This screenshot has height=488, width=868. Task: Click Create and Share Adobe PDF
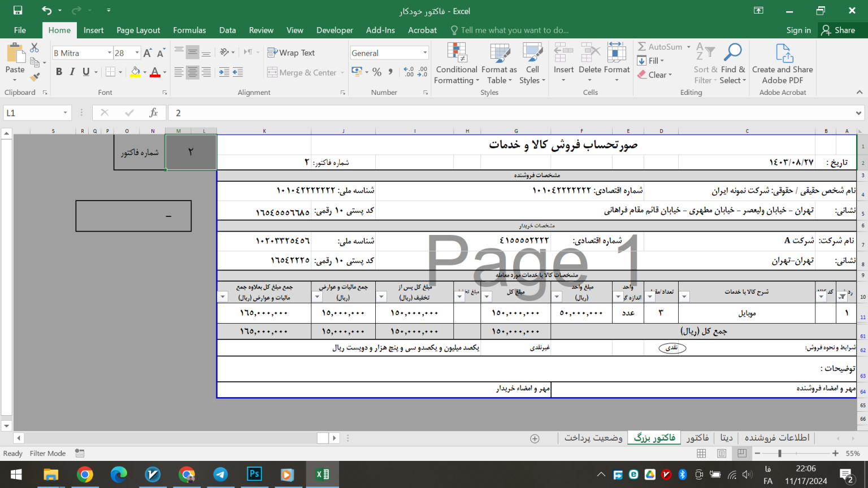(782, 62)
